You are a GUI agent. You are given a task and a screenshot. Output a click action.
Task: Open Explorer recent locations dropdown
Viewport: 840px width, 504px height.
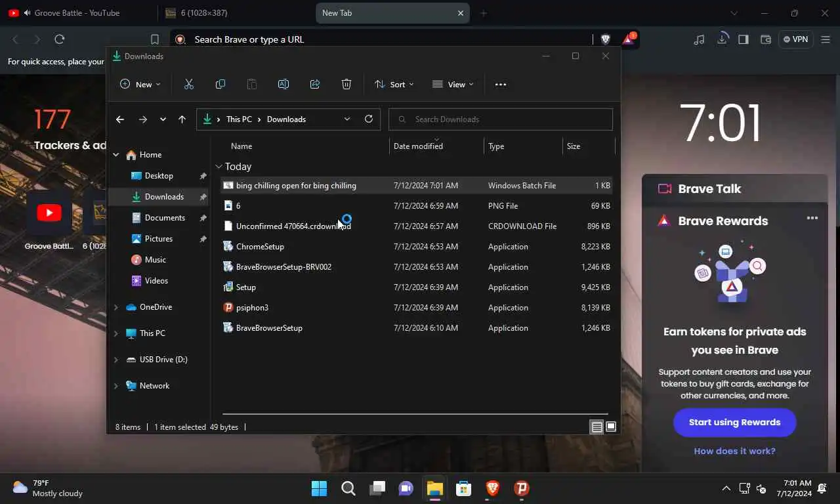pyautogui.click(x=163, y=119)
